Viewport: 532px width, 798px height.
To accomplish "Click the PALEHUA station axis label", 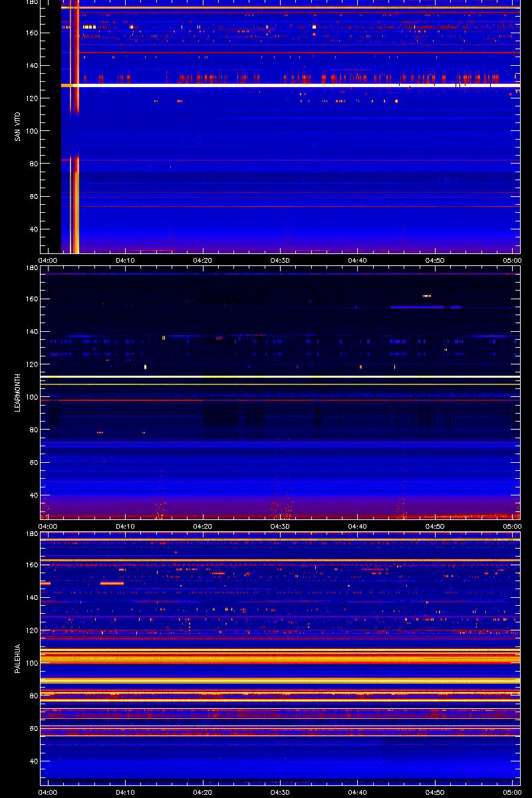I will coord(18,658).
